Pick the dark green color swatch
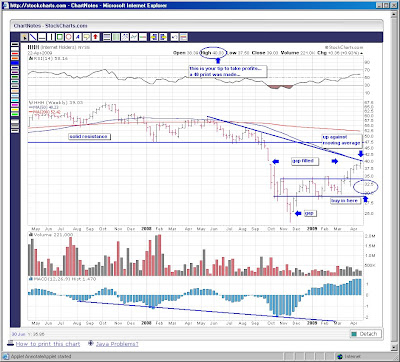The height and width of the screenshot is (362, 400). tap(15, 76)
